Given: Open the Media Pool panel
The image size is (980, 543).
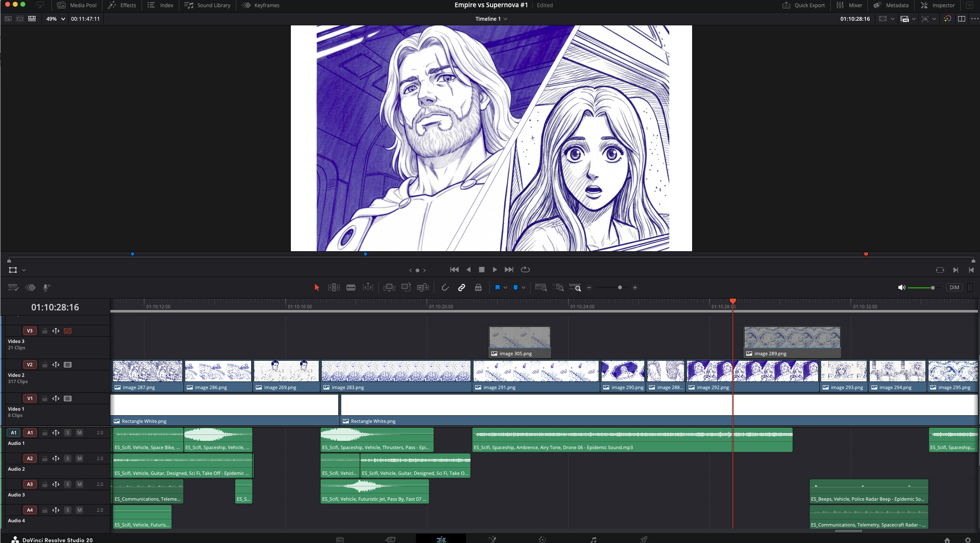Looking at the screenshot, I should 77,5.
